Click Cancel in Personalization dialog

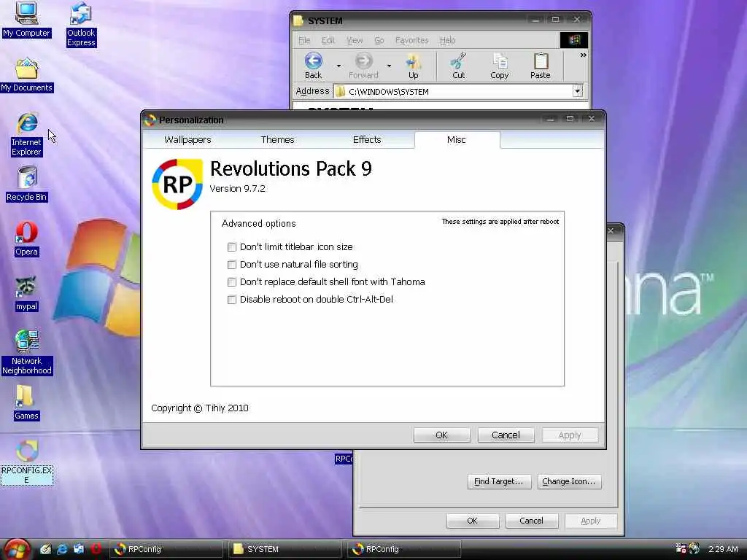pyautogui.click(x=506, y=435)
